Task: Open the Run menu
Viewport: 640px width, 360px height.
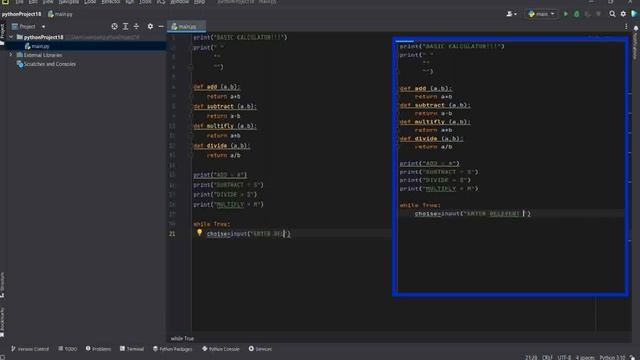Action: (129, 2)
